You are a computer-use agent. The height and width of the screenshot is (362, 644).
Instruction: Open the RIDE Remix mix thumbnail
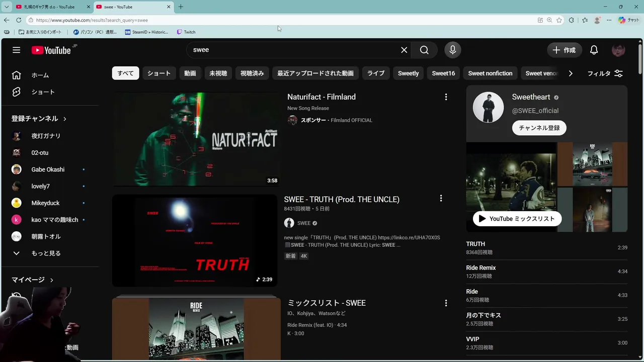(x=196, y=328)
